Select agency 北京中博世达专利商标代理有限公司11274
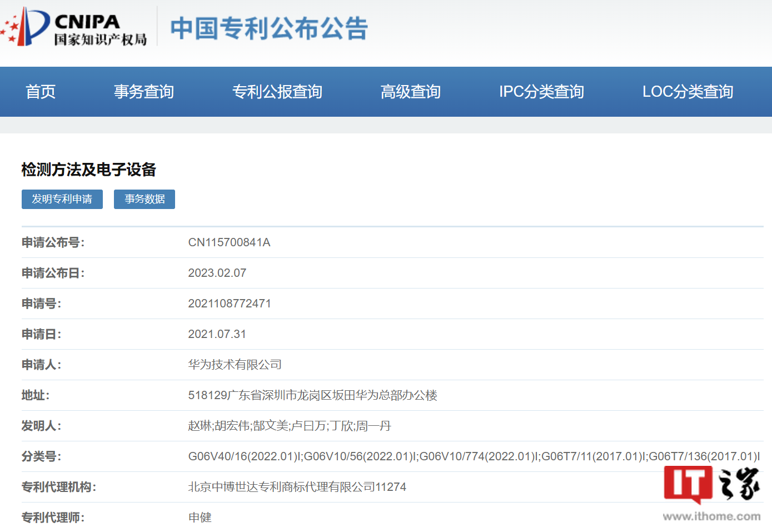 click(x=297, y=487)
